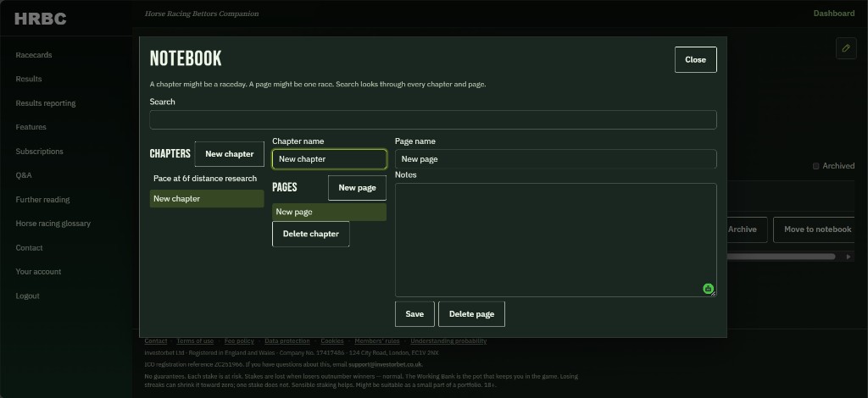
Task: Open Your account page
Action: pyautogui.click(x=38, y=272)
